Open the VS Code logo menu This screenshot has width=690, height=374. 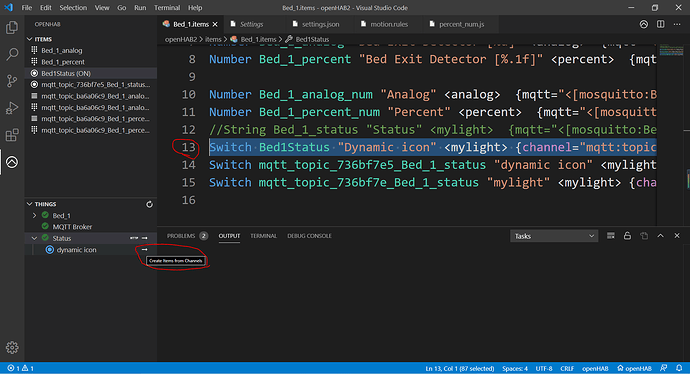click(x=8, y=7)
